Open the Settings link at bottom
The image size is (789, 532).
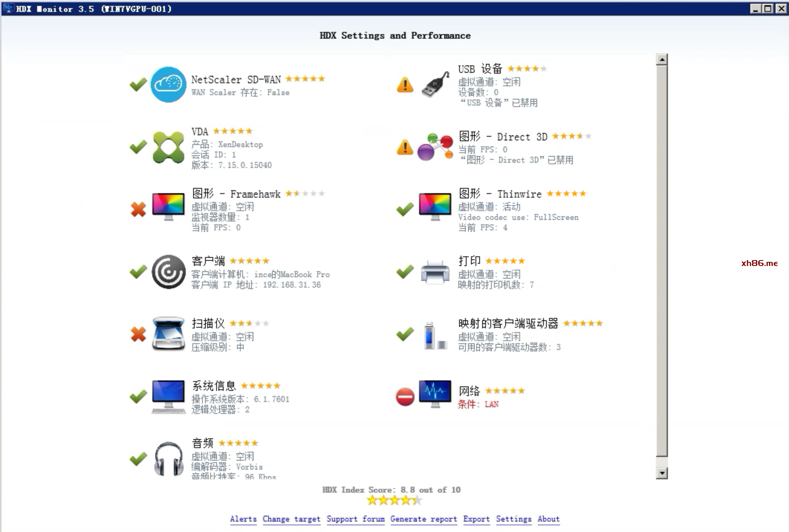pyautogui.click(x=514, y=519)
